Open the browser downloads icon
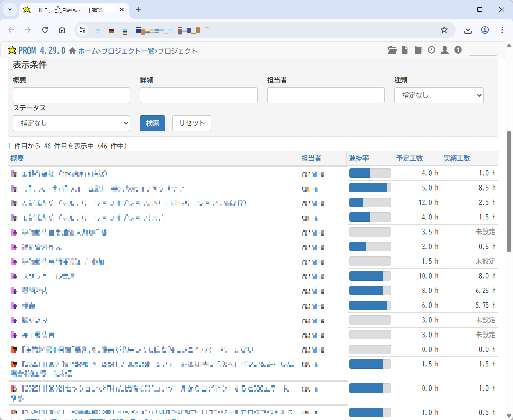Viewport: 513px width, 420px height. (x=468, y=29)
